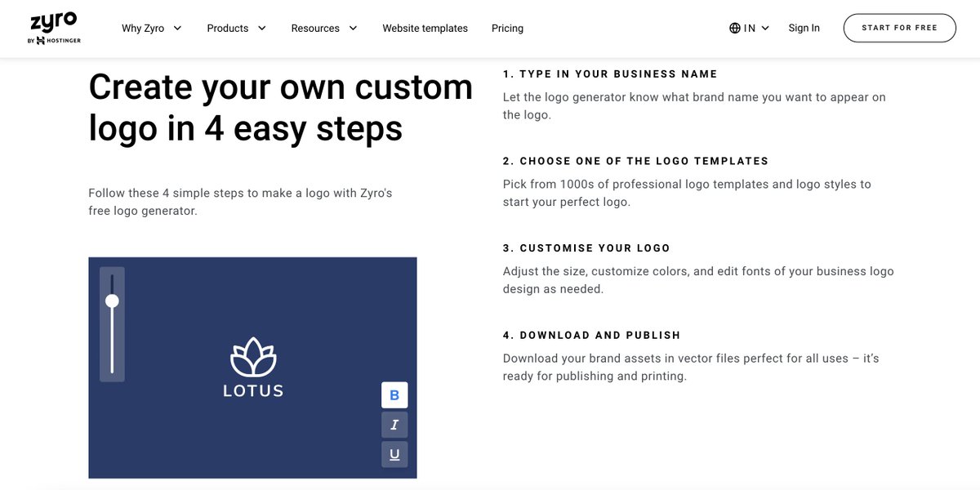The height and width of the screenshot is (490, 980).
Task: Click "Download your brand assets" paragraph
Action: tap(691, 367)
